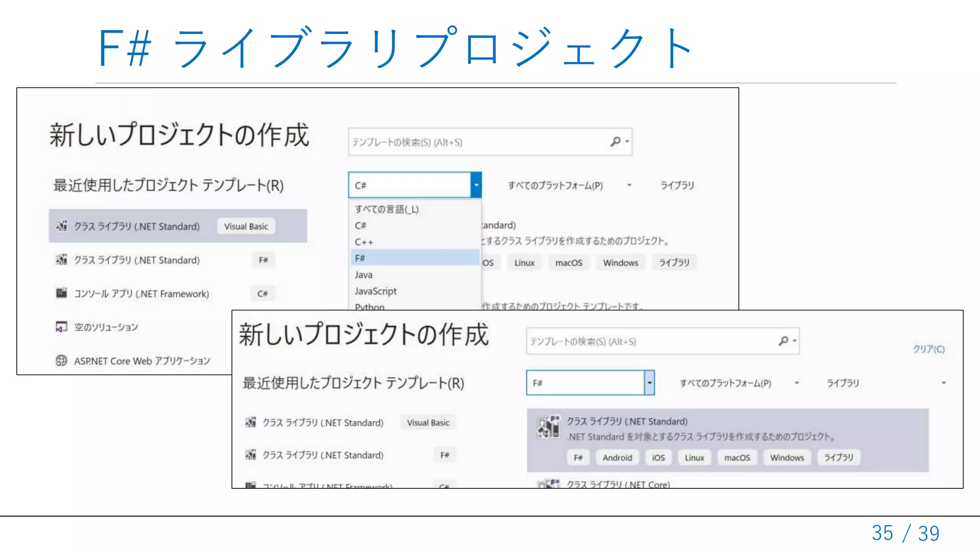Click search magnifier icon in lower dialog search

783,341
